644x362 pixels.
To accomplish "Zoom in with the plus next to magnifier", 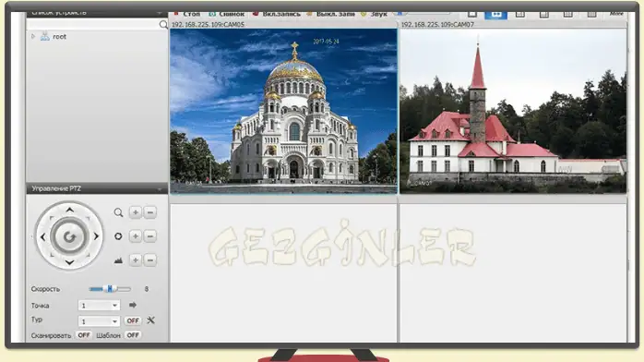I will [135, 212].
